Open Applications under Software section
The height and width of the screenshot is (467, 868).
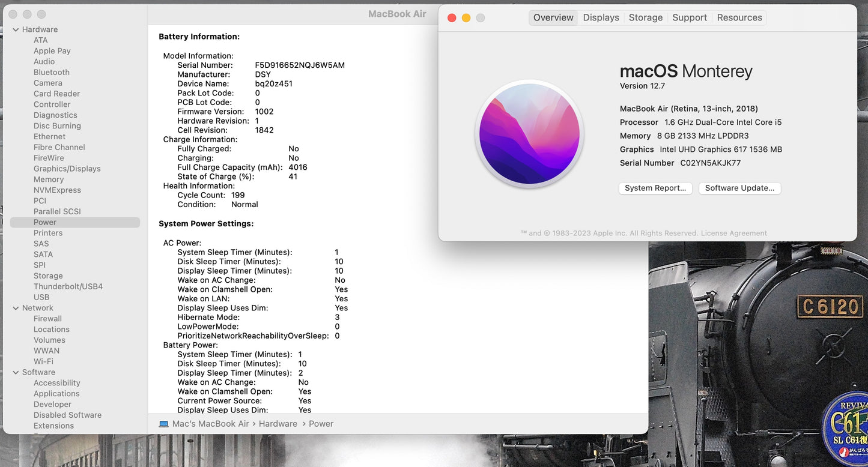[56, 394]
